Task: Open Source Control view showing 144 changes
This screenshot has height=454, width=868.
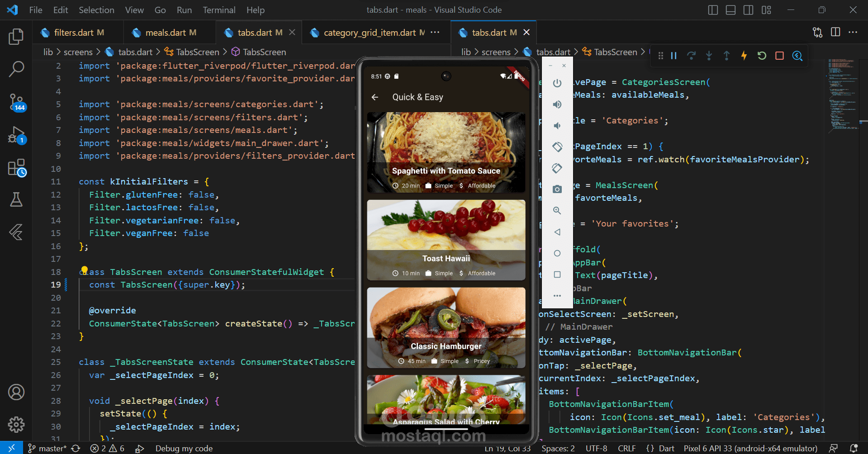Action: pos(17,102)
